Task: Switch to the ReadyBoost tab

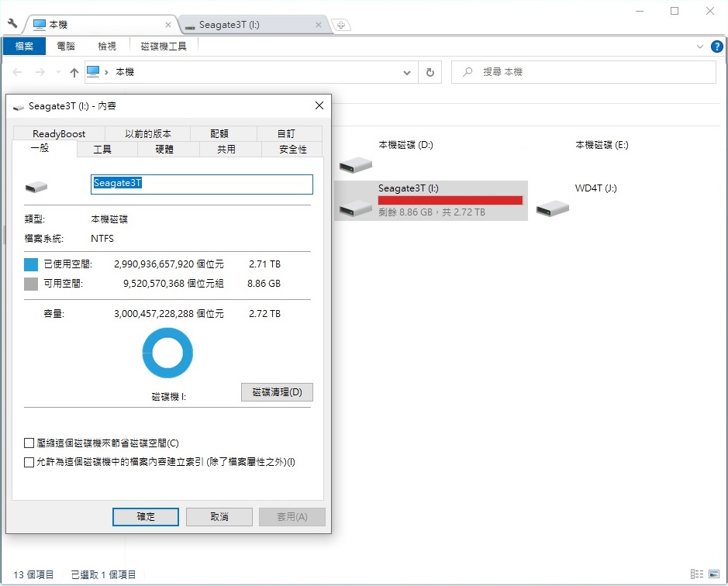Action: tap(59, 134)
